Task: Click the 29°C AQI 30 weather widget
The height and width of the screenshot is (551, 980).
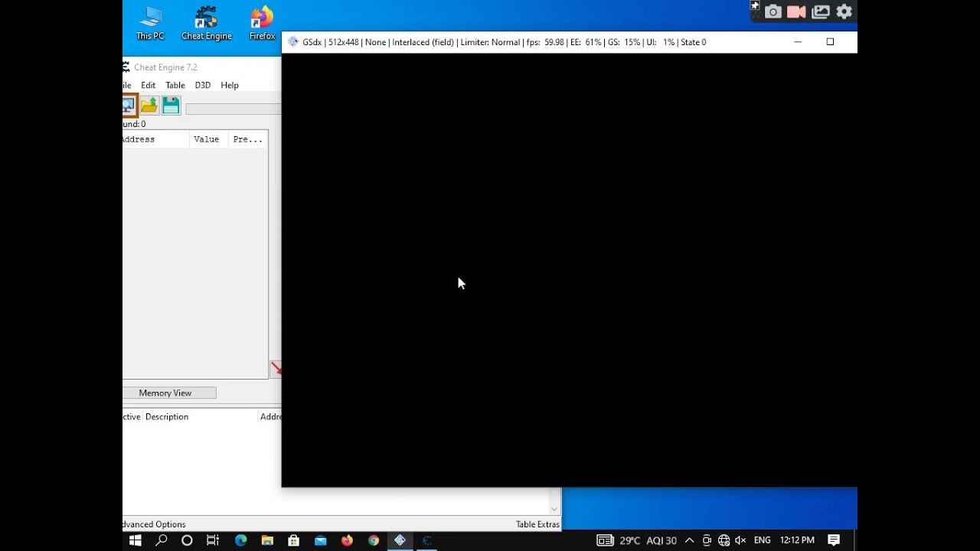Action: pos(637,540)
